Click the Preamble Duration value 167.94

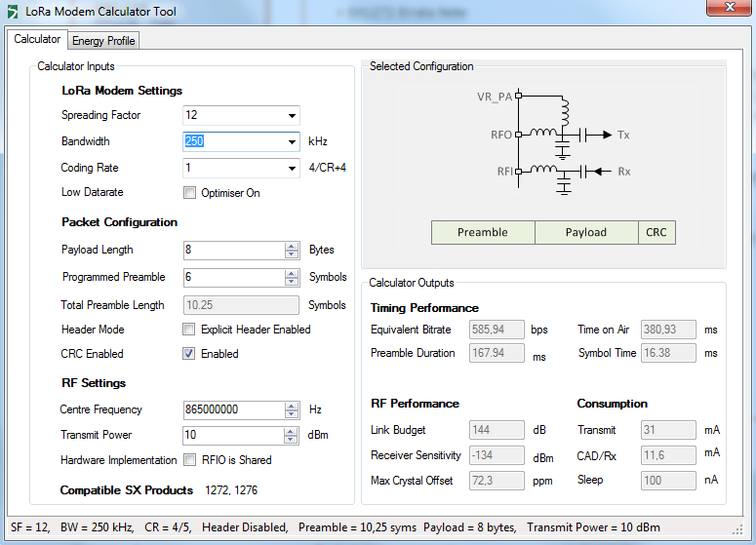click(x=497, y=353)
